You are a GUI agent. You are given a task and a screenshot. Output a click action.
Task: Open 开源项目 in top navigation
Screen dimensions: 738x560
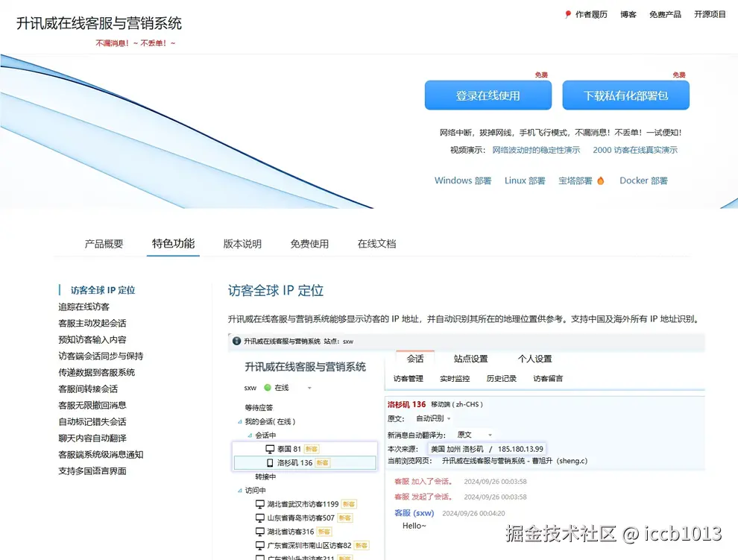[710, 15]
